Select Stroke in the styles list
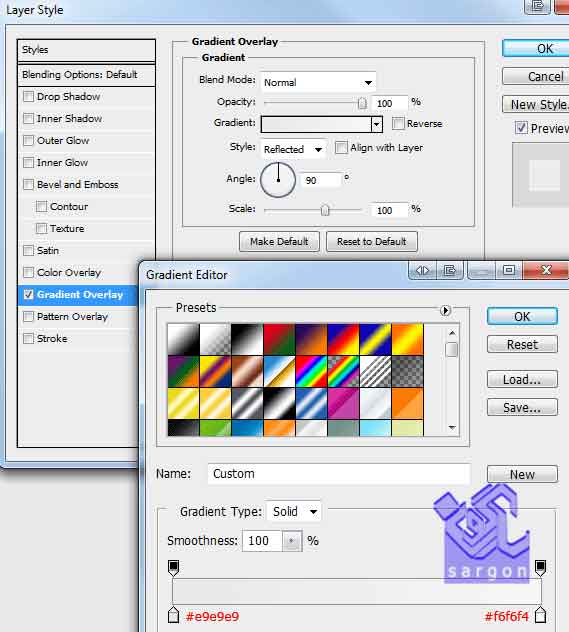This screenshot has width=569, height=632. [x=52, y=339]
